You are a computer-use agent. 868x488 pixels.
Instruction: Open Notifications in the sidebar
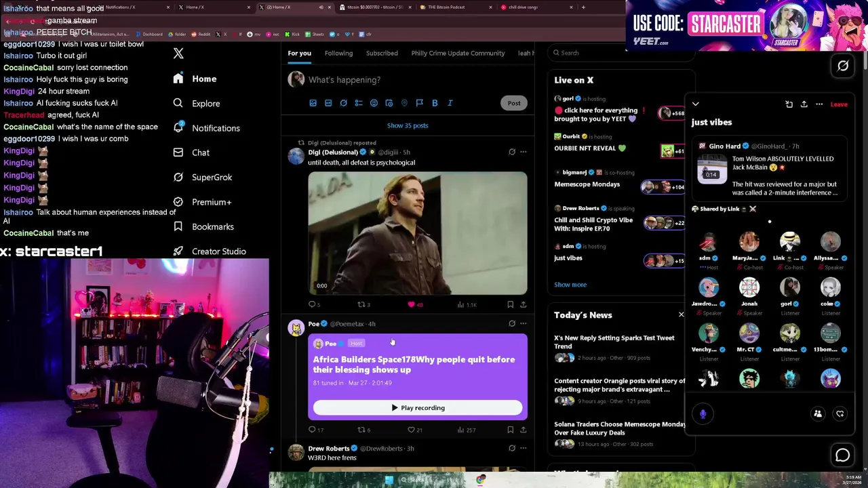(x=206, y=128)
